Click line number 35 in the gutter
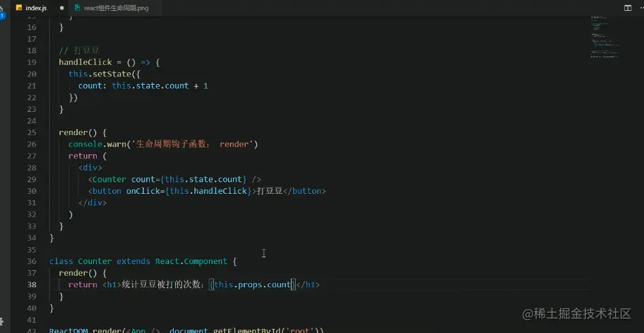 [32, 250]
